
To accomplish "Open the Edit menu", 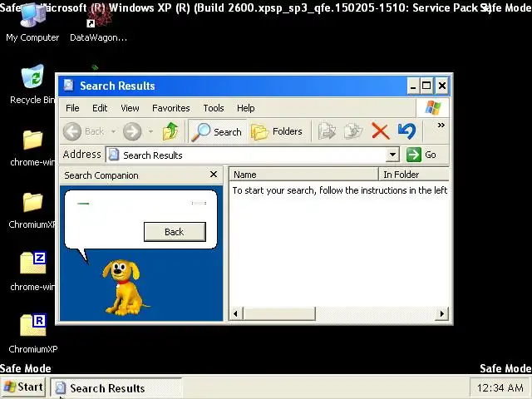I will pos(100,108).
